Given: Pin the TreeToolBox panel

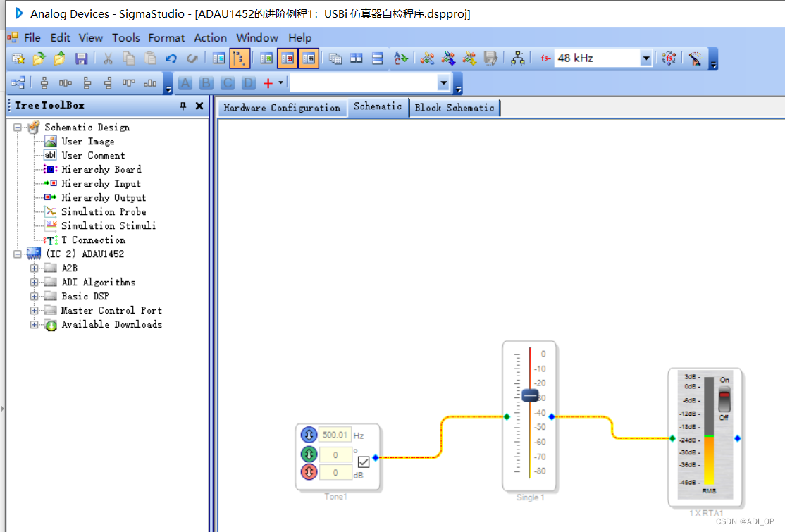Looking at the screenshot, I should (183, 106).
